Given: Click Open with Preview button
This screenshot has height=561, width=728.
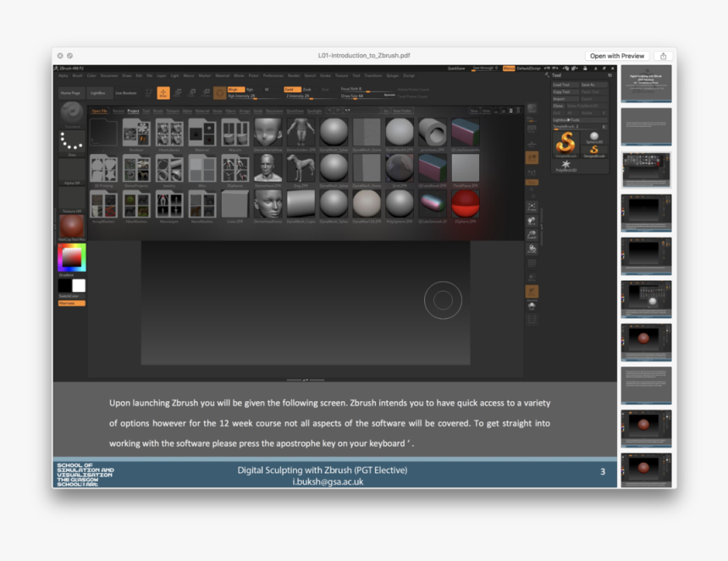Looking at the screenshot, I should click(x=617, y=56).
